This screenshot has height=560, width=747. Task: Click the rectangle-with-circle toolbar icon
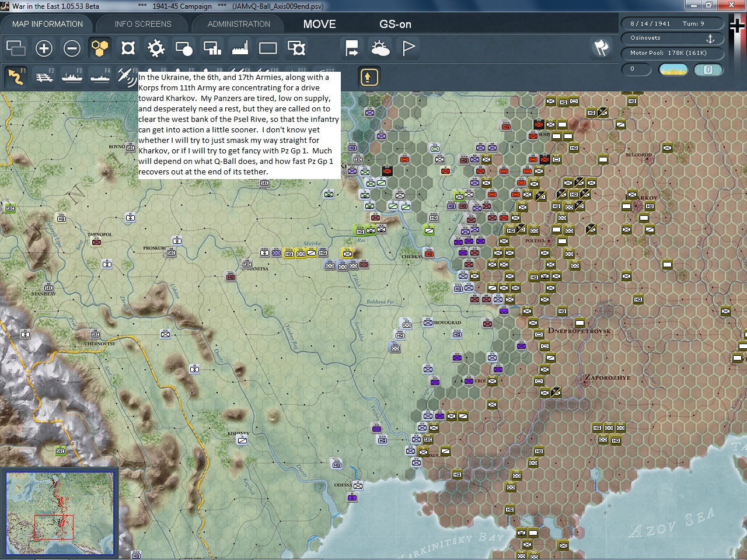click(184, 48)
